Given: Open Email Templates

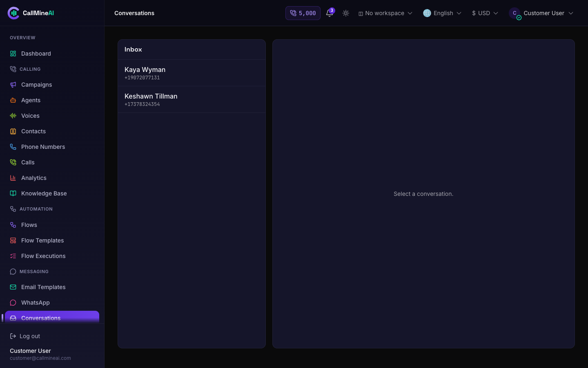Looking at the screenshot, I should tap(52, 287).
